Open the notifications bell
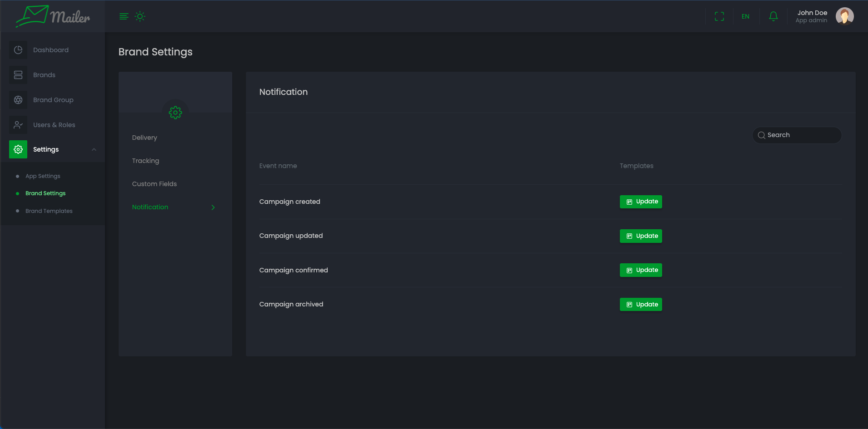This screenshot has width=868, height=429. [773, 16]
